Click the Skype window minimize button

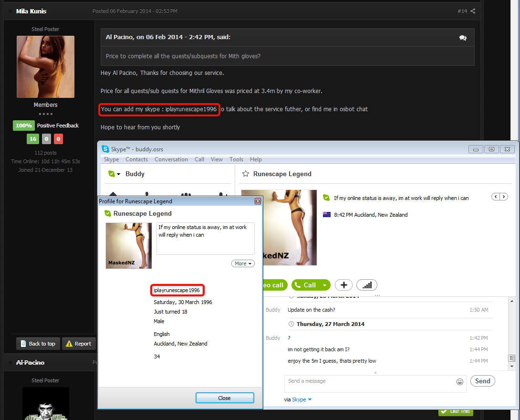point(476,149)
